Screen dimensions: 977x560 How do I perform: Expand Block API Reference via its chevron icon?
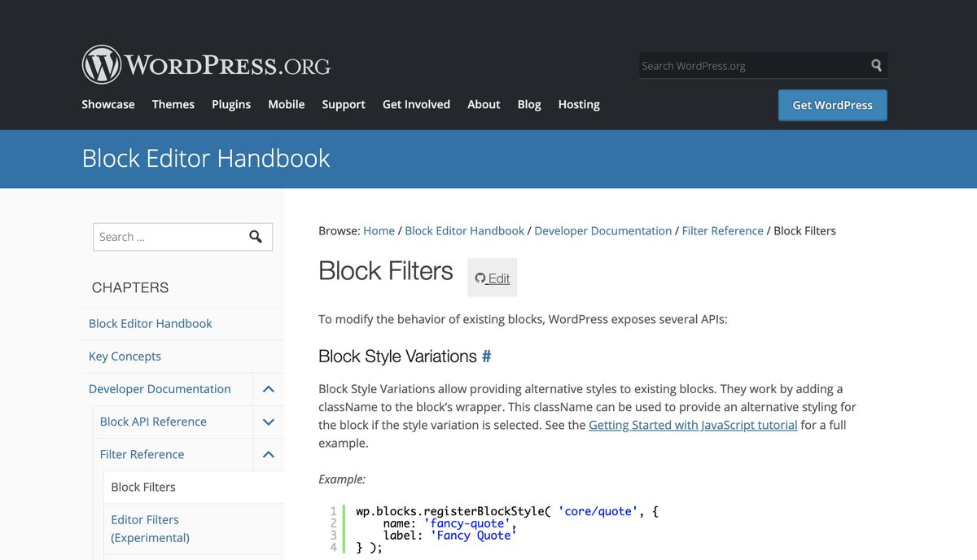pyautogui.click(x=268, y=422)
